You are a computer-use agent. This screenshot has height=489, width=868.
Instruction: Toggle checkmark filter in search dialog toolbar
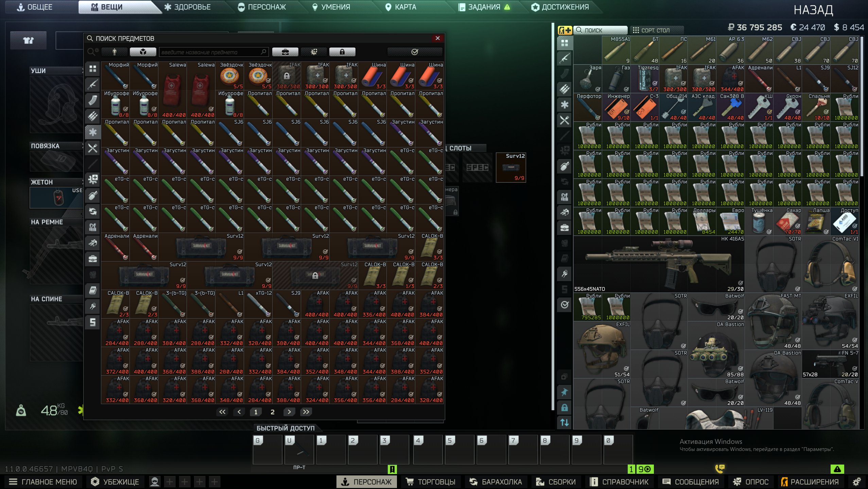click(x=415, y=52)
